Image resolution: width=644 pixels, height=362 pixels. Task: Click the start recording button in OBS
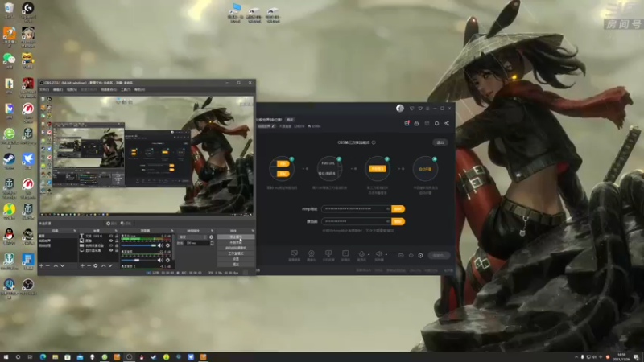pyautogui.click(x=236, y=242)
